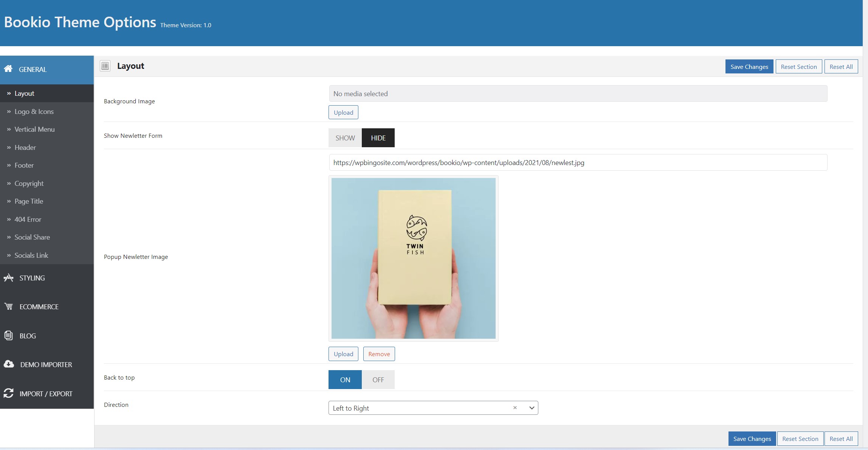Expand the Direction dropdown arrow
Image resolution: width=868 pixels, height=450 pixels.
(x=532, y=408)
